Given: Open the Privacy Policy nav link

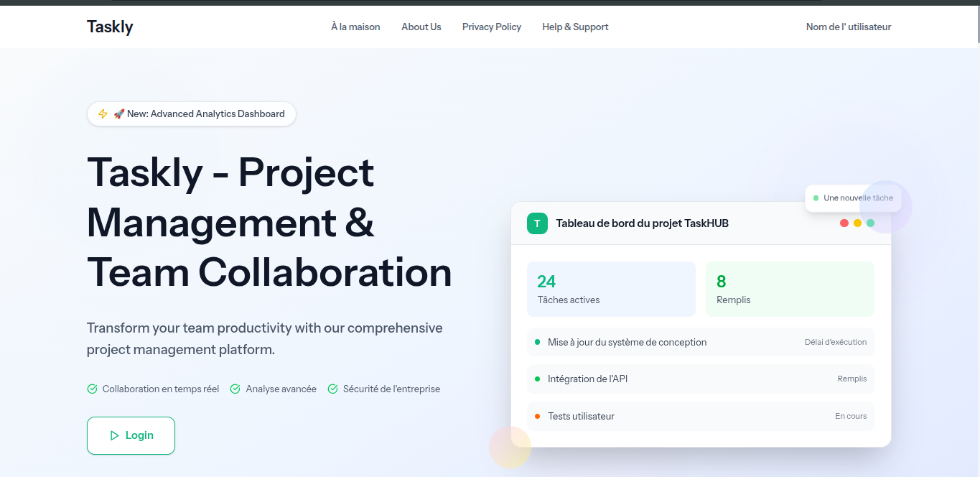Looking at the screenshot, I should point(492,27).
